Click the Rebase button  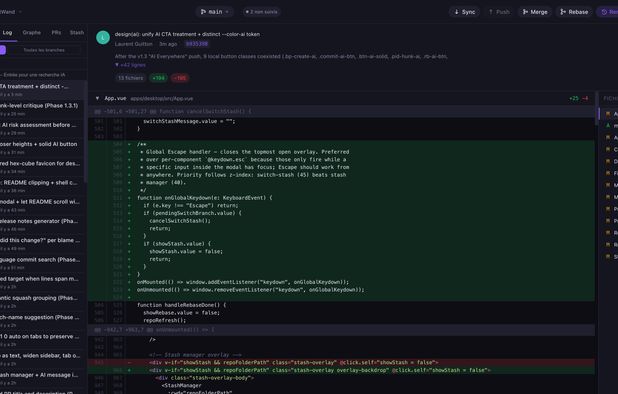coord(574,12)
